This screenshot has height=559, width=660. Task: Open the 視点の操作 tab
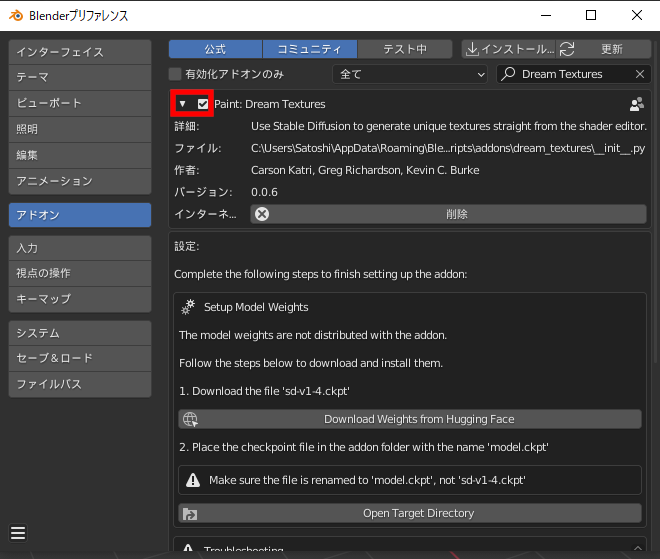pos(80,274)
